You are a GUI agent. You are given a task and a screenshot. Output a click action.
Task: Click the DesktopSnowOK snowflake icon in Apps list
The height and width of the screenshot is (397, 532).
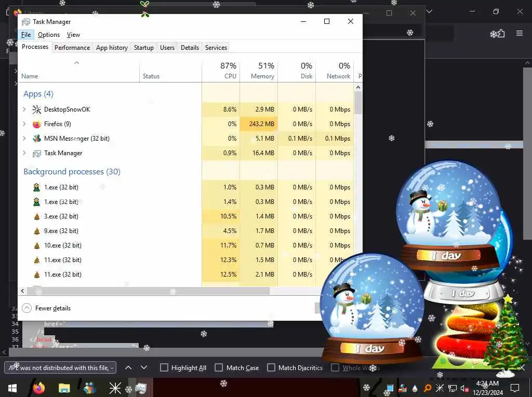[x=37, y=109]
